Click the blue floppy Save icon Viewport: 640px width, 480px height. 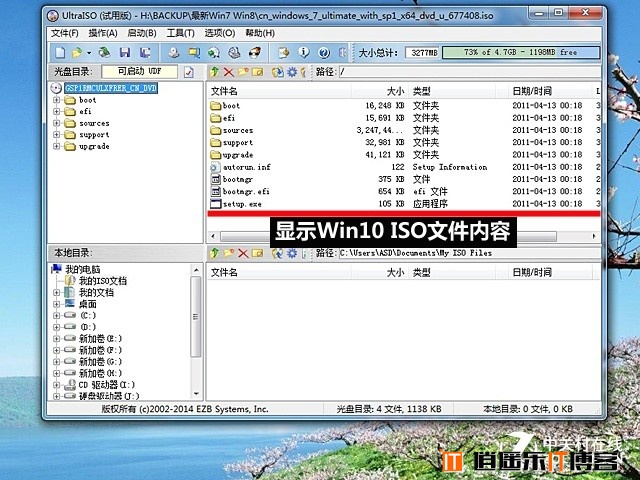click(x=125, y=52)
